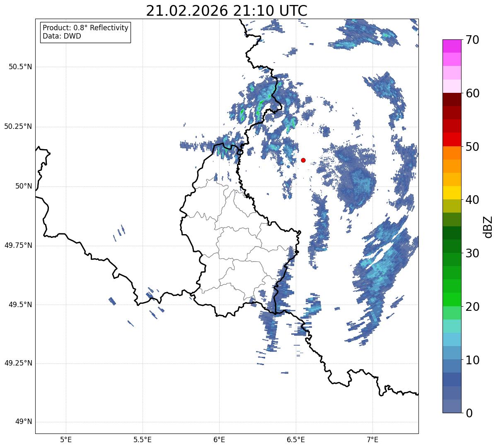This screenshot has height=448, width=498.
Task: Click the 50.25°N latitude label
Action: (x=18, y=126)
